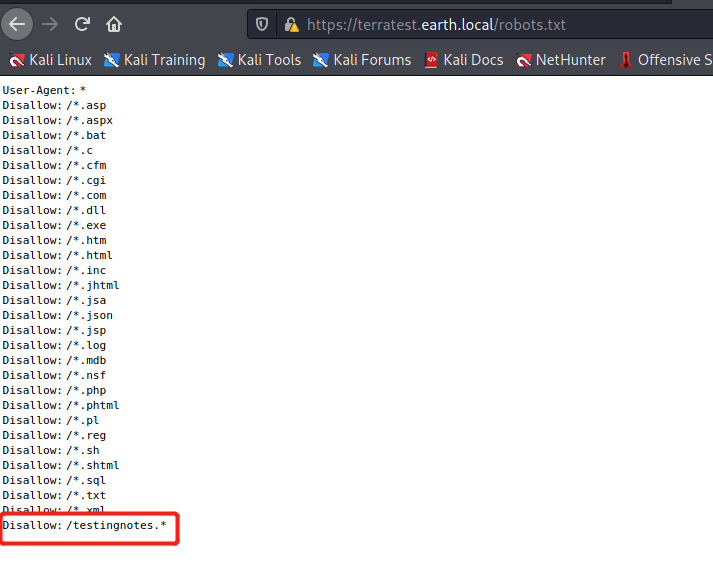
Task: Click the 'Disallow: /*.nsf' line
Action: (x=54, y=376)
